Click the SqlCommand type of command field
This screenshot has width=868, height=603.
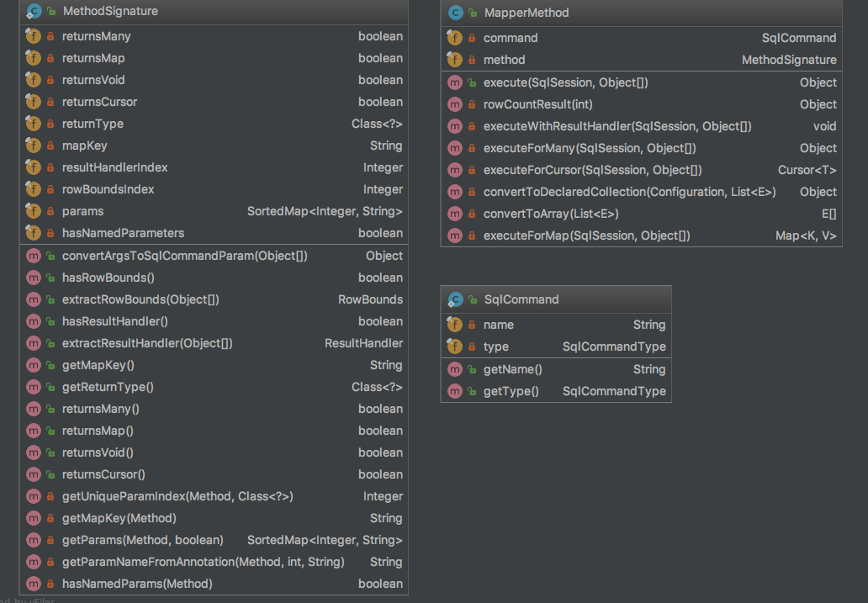799,38
